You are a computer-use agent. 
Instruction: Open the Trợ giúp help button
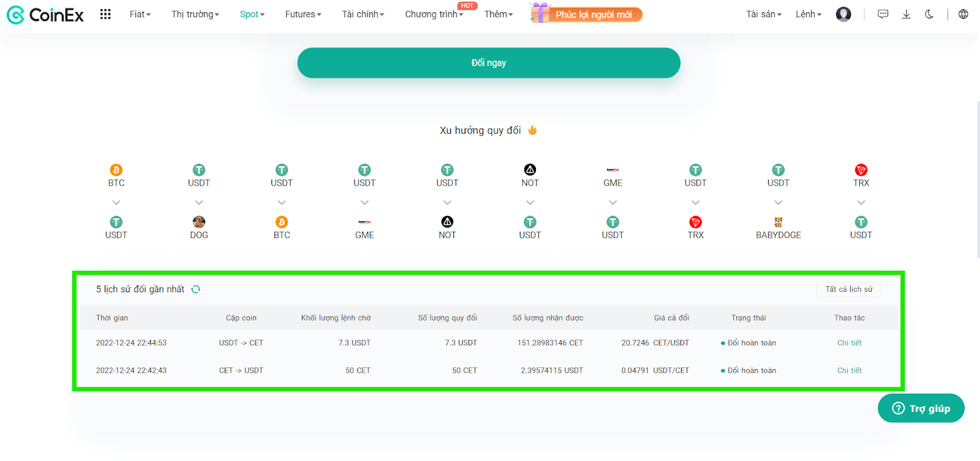921,408
